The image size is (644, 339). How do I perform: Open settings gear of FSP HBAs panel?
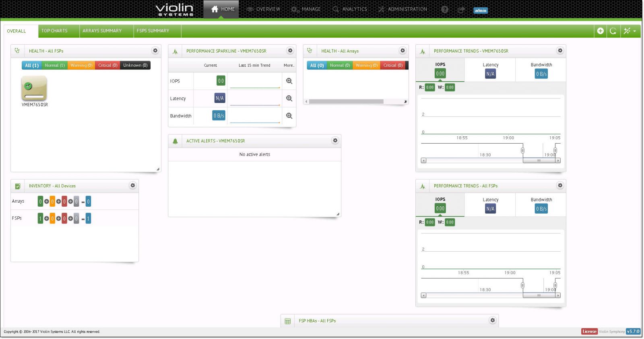click(x=492, y=320)
